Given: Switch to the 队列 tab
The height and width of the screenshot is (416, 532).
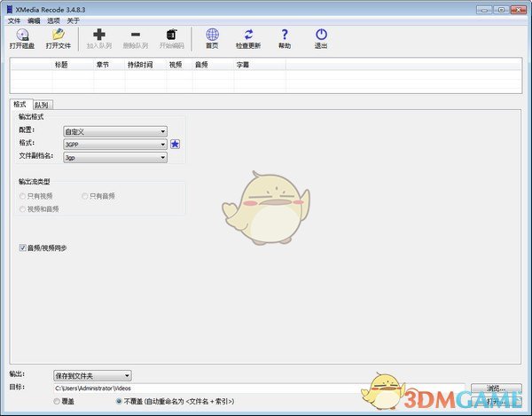Looking at the screenshot, I should 42,106.
